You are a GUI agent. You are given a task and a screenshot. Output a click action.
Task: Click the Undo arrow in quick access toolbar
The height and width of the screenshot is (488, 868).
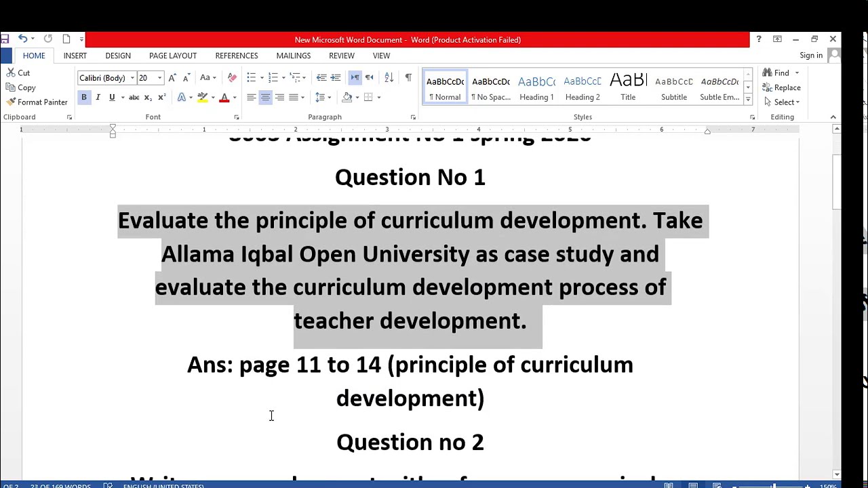tap(22, 39)
